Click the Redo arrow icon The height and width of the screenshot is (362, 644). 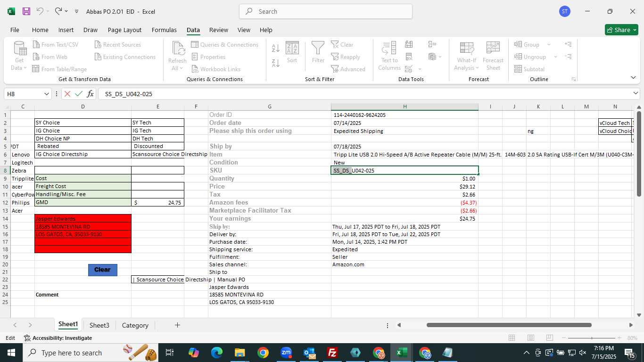(x=58, y=11)
